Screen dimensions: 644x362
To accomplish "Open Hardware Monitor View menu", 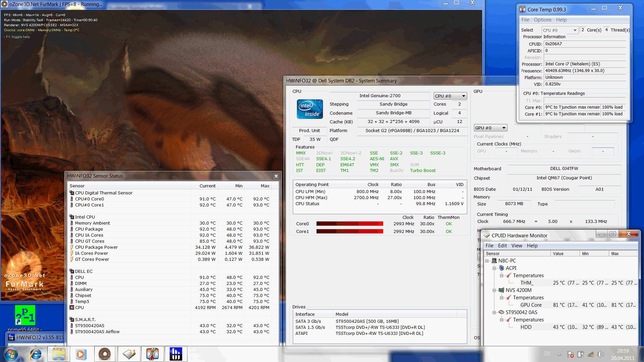I will [517, 246].
